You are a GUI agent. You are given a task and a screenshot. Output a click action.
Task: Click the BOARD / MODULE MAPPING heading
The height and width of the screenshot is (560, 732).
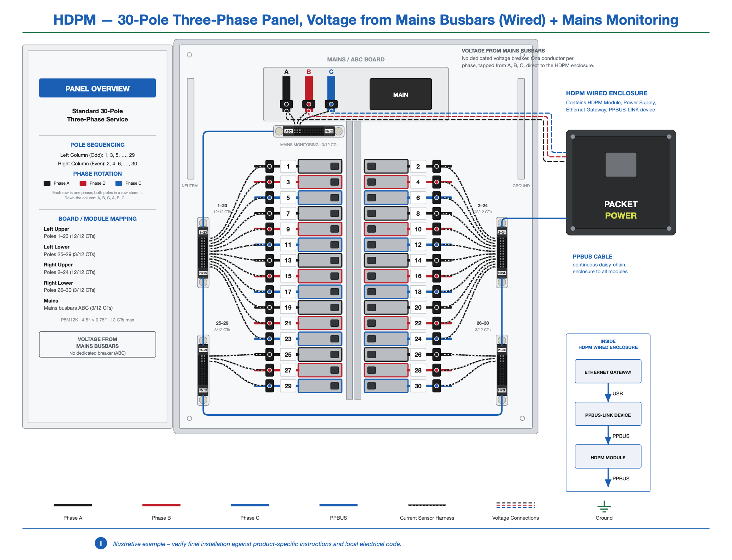(x=97, y=219)
